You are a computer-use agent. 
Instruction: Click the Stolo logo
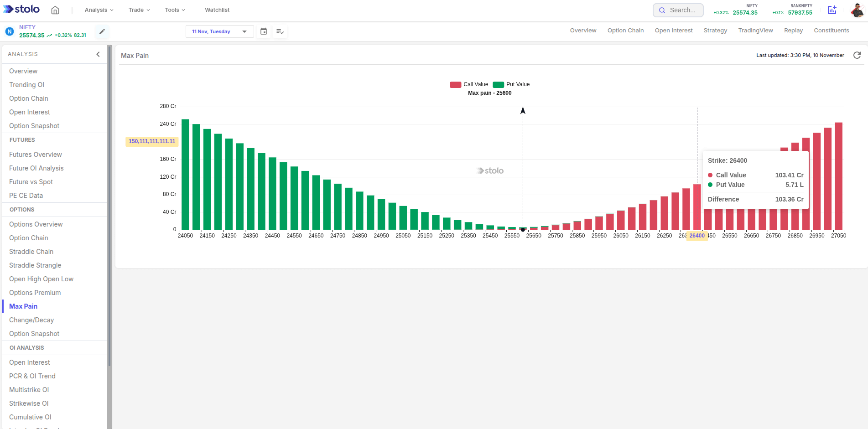point(21,9)
